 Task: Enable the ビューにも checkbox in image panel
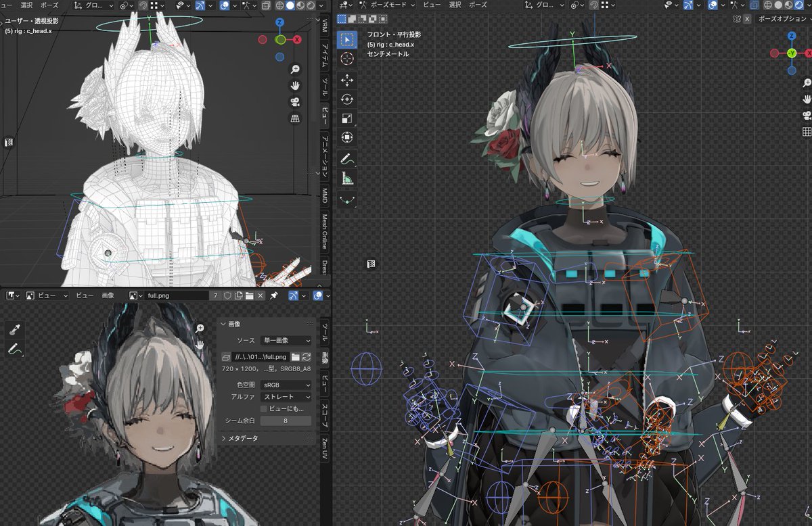(264, 409)
